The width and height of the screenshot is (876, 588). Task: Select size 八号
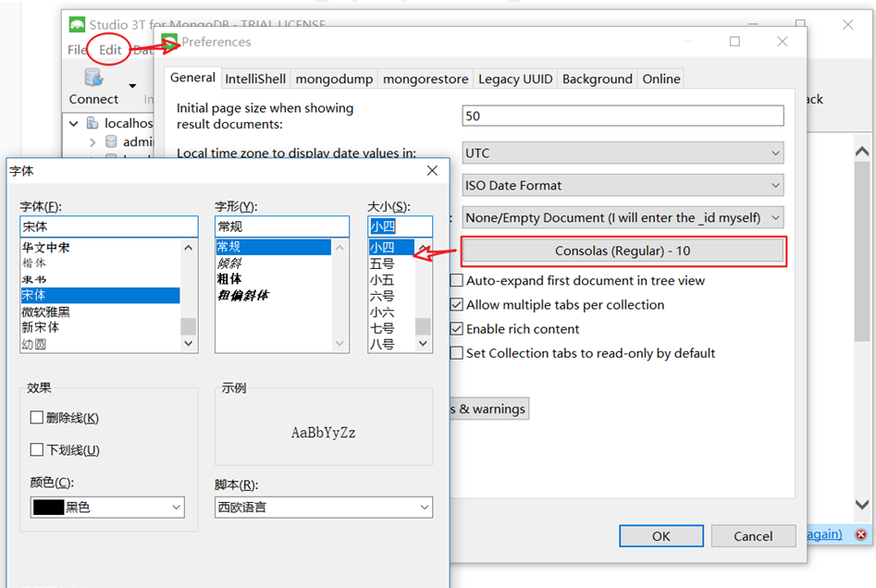(391, 344)
